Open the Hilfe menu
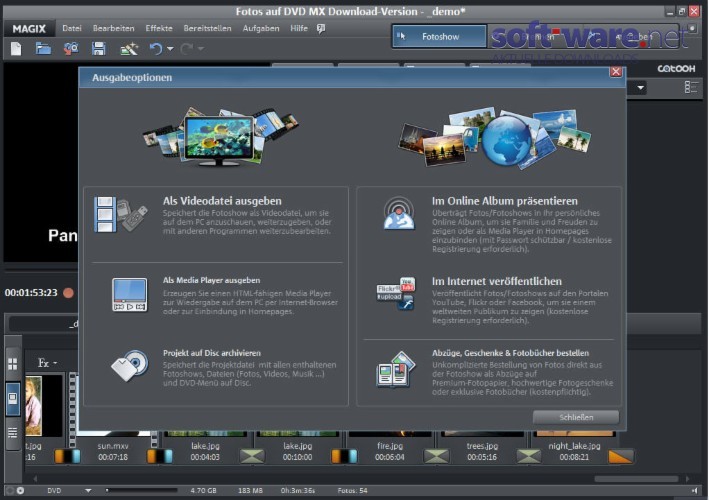 [x=299, y=28]
